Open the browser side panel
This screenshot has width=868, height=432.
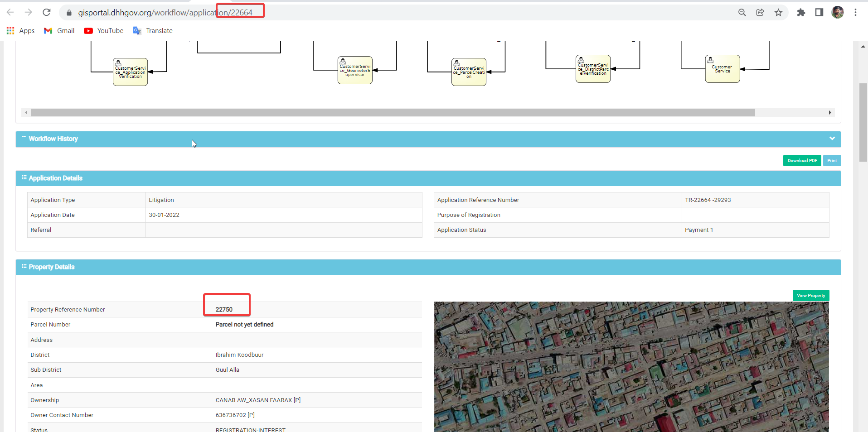(x=819, y=12)
